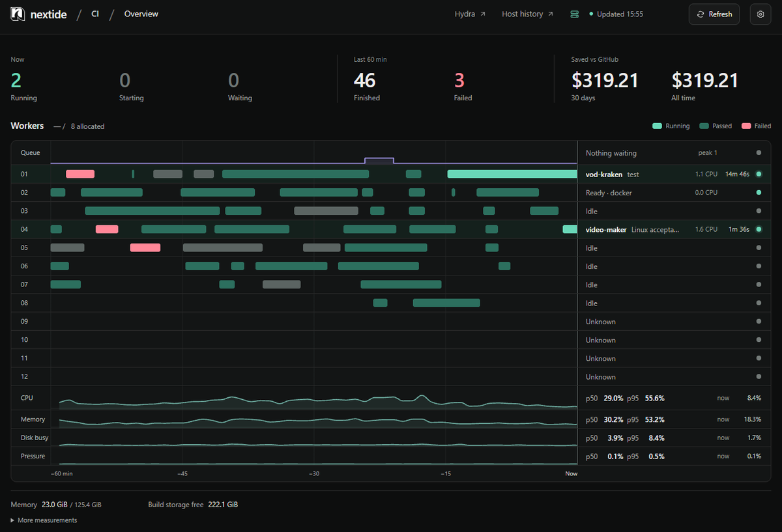
Task: Click the Build storage free 222.1 GiB
Action: (193, 505)
